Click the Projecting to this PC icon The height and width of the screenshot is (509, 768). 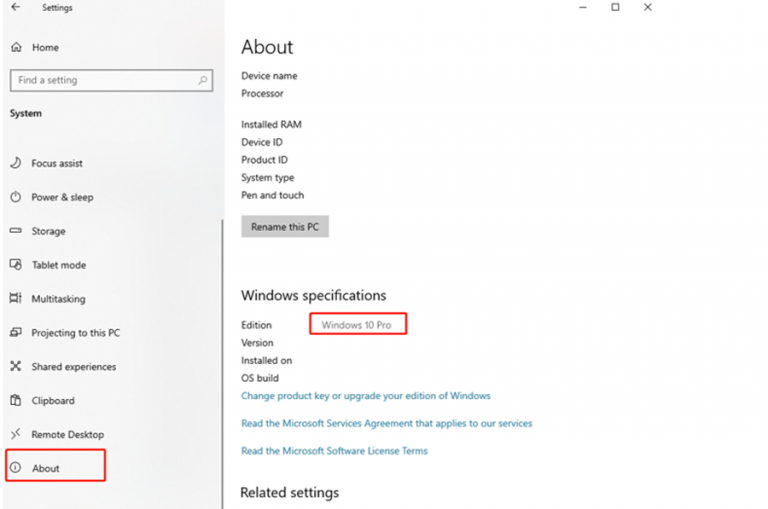pyautogui.click(x=15, y=333)
